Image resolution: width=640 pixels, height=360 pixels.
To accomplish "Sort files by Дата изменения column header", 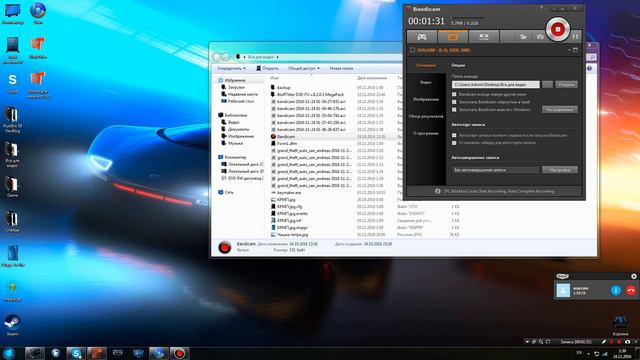I will 372,78.
